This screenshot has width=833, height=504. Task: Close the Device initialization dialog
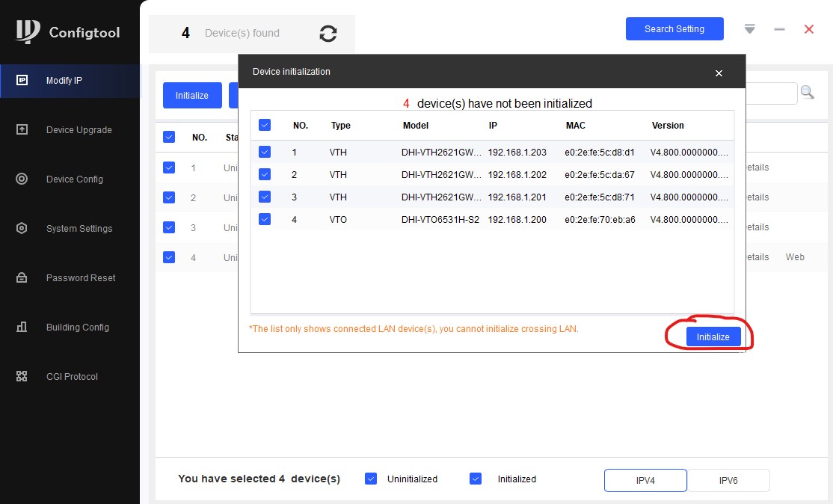tap(719, 73)
